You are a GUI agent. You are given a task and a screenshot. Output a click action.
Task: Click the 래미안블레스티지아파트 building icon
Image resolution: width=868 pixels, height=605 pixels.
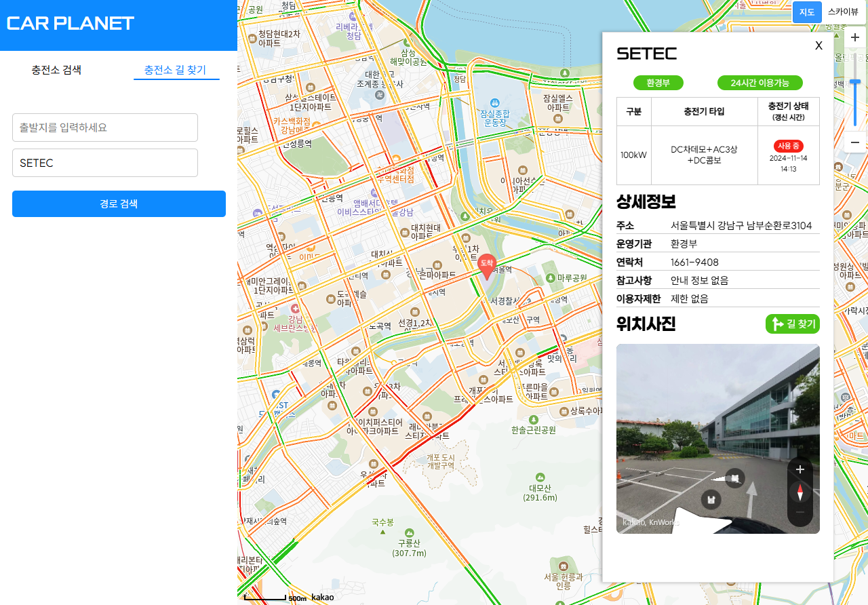coord(426,416)
